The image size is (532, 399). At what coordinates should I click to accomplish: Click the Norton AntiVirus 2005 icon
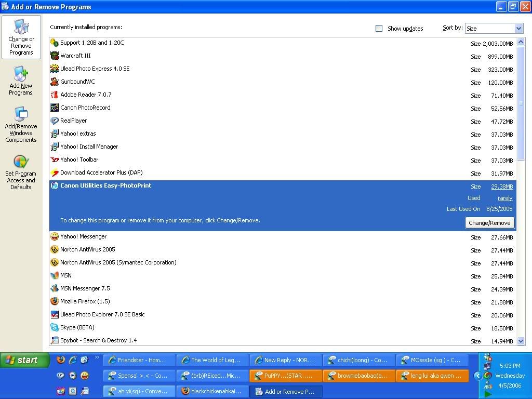click(x=55, y=249)
